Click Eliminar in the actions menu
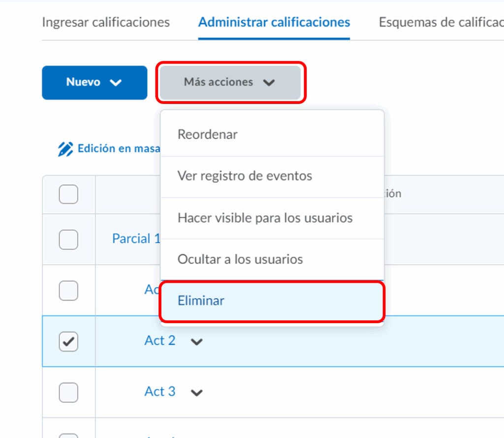Image resolution: width=504 pixels, height=438 pixels. (x=201, y=301)
